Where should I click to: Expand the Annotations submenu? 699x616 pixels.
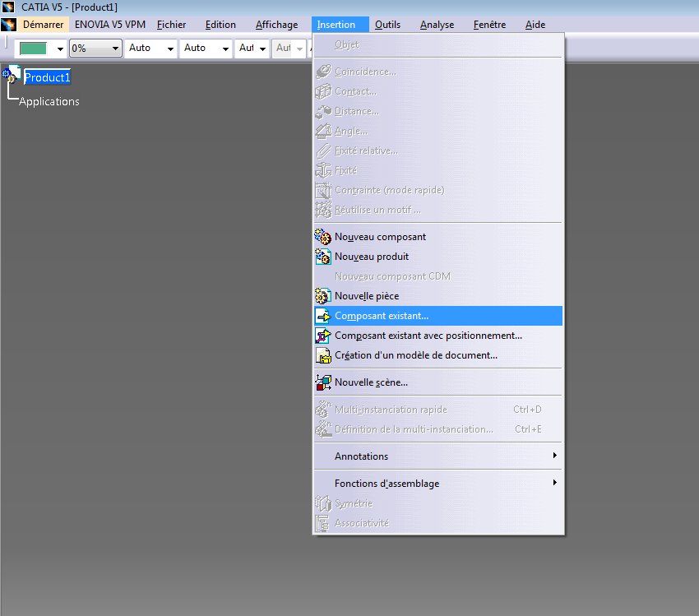tap(438, 456)
